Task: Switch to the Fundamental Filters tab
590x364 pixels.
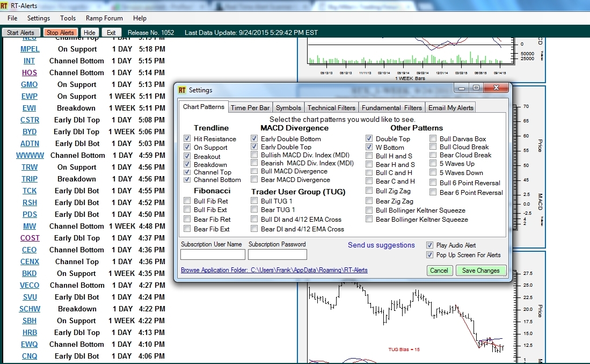Action: click(x=392, y=108)
